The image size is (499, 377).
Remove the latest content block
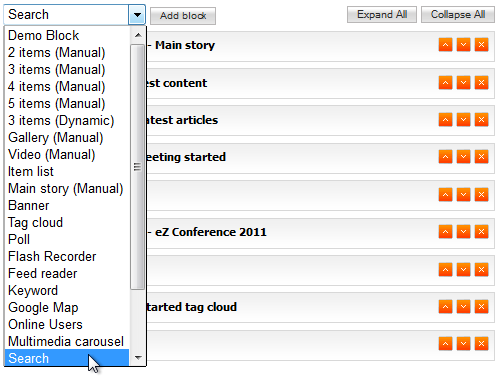point(481,83)
